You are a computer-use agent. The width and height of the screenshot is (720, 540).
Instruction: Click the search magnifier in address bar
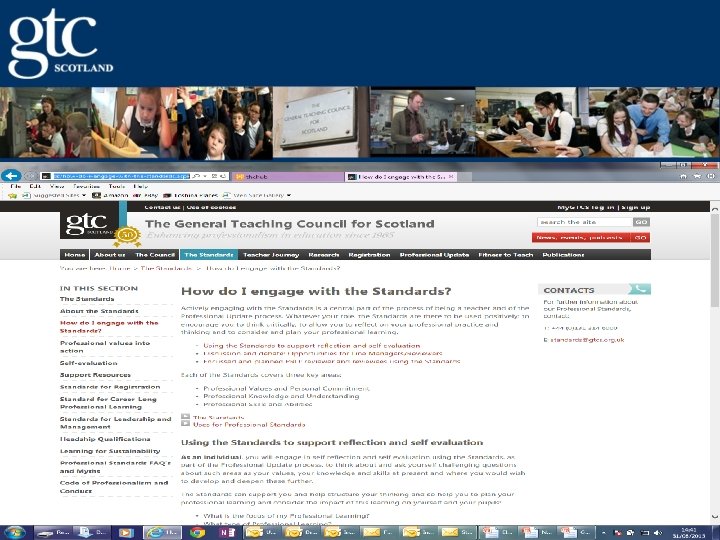196,176
